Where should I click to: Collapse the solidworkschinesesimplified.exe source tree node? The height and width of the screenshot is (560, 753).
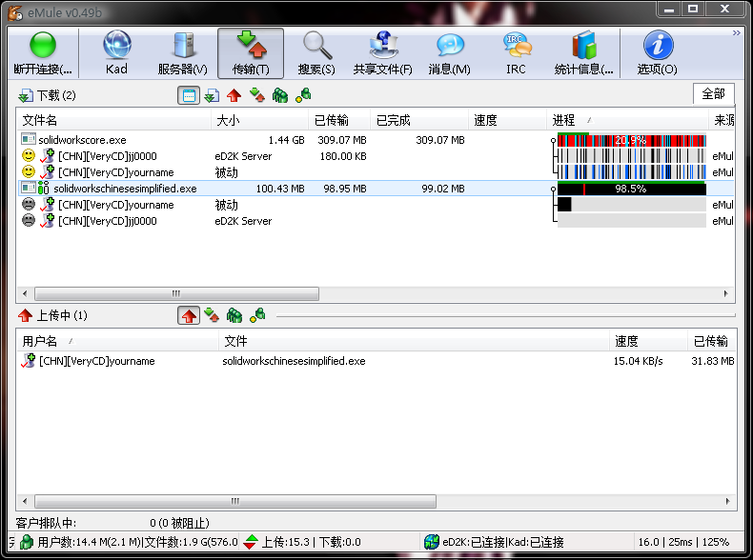(x=553, y=190)
